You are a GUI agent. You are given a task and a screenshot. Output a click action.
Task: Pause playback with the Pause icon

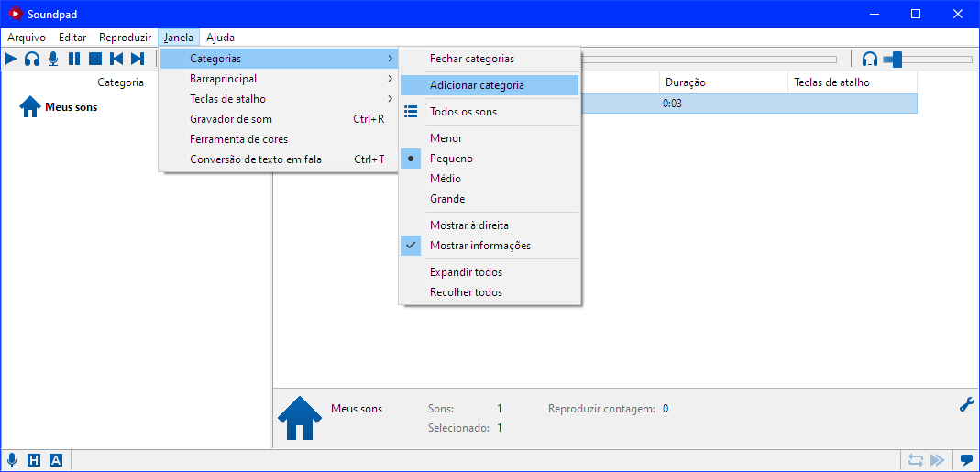coord(74,59)
